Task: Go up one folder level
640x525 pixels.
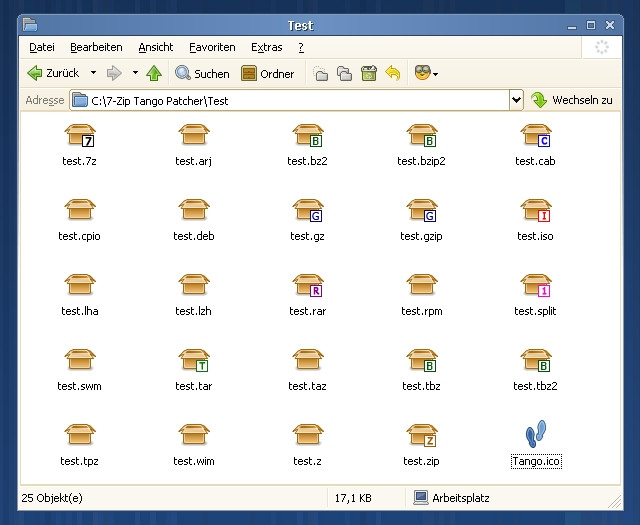Action: pos(154,73)
